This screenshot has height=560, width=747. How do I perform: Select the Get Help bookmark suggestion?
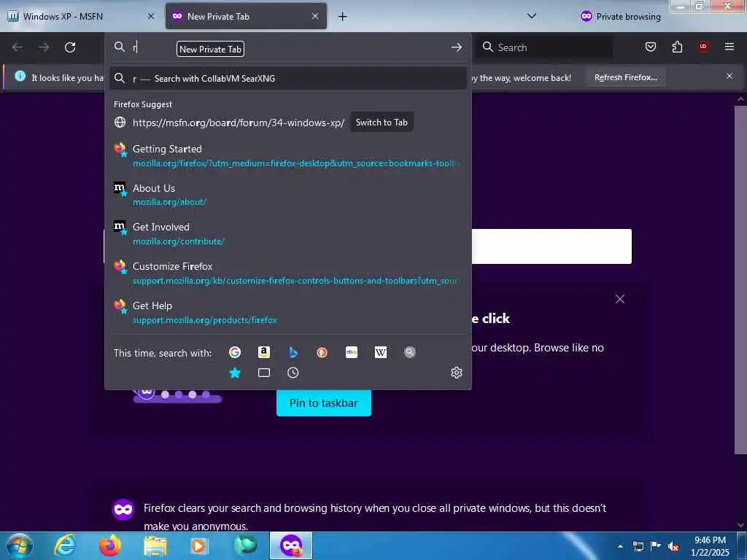(x=287, y=312)
